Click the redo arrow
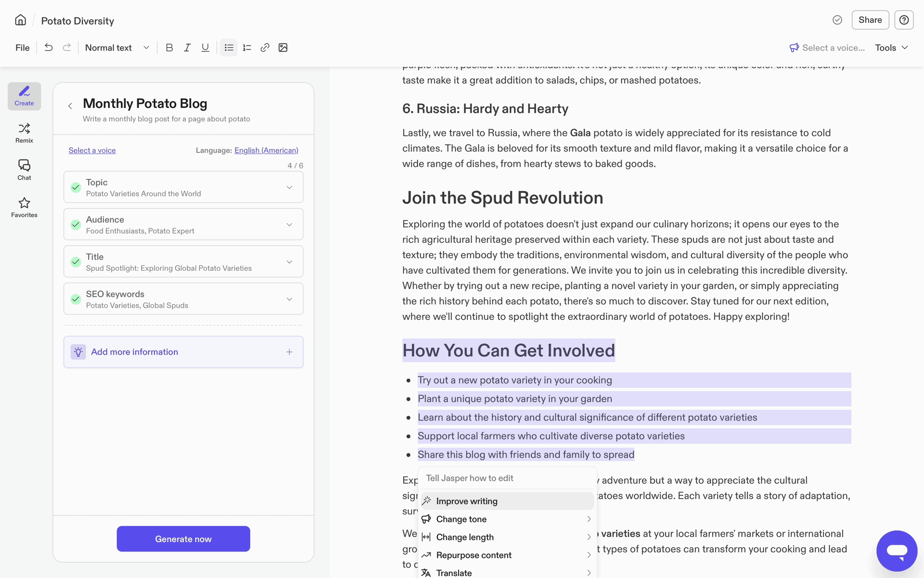The height and width of the screenshot is (578, 924). pos(67,47)
